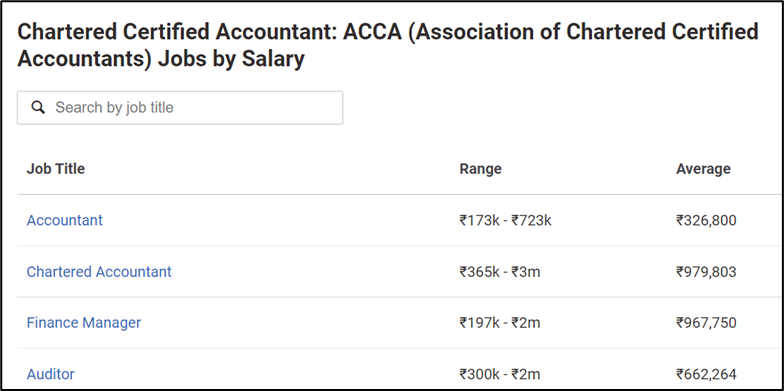Image resolution: width=784 pixels, height=391 pixels.
Task: Click the ₹967,750 Finance Manager average
Action: tap(706, 322)
